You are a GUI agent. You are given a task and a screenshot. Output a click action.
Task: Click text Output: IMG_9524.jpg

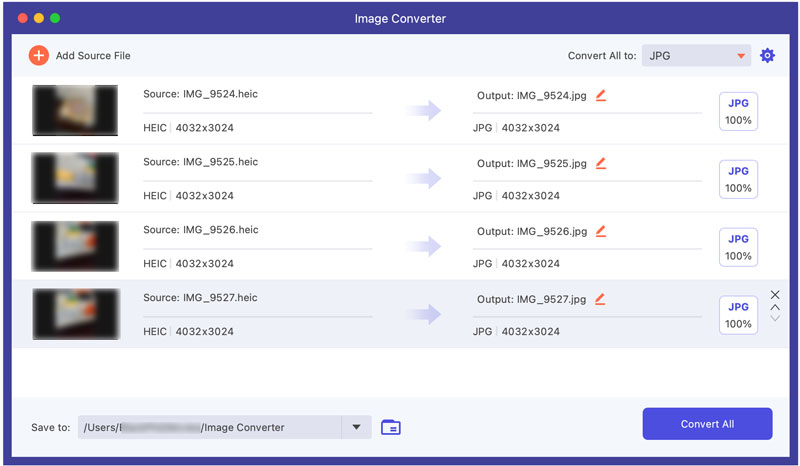532,95
